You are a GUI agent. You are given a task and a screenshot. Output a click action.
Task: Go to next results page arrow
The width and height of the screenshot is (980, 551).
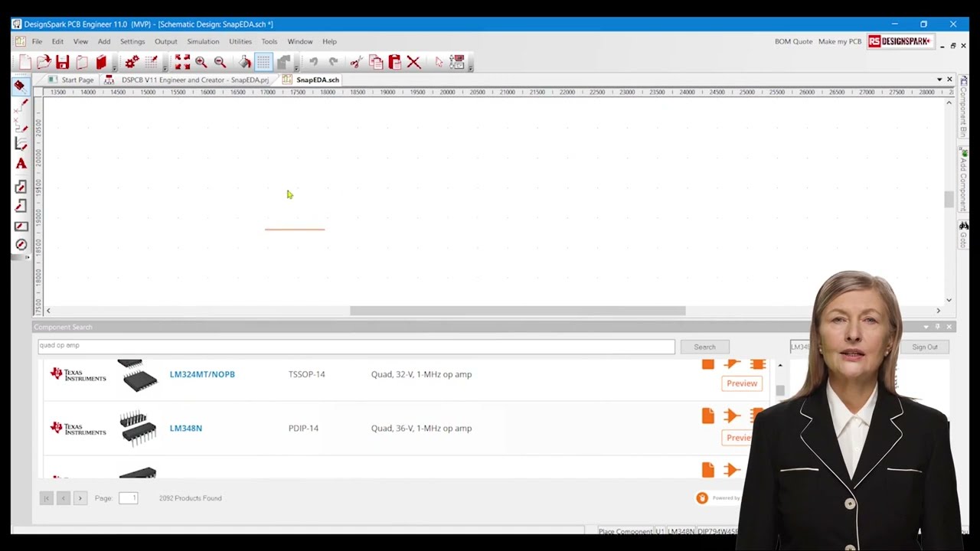[80, 498]
